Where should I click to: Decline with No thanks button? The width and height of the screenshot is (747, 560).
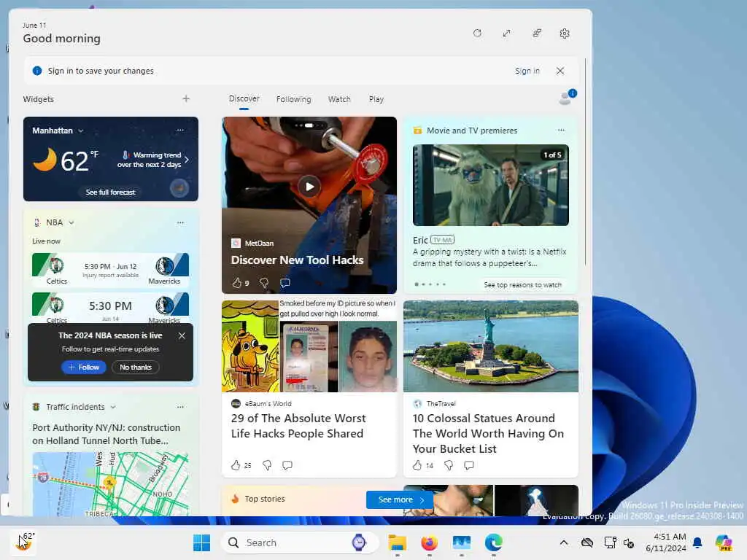(x=135, y=367)
